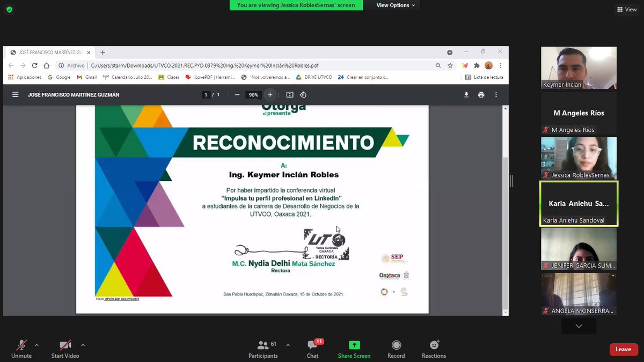Open the Calendario Julio bookmark
This screenshot has width=644, height=362.
point(127,77)
